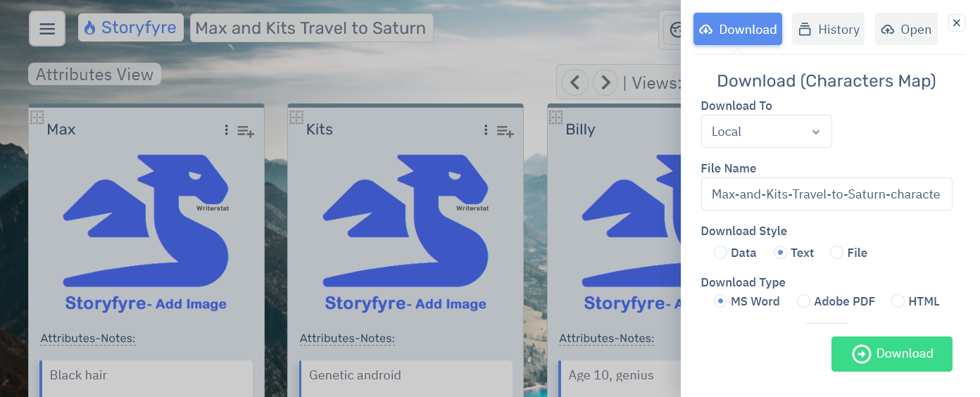The width and height of the screenshot is (980, 397).
Task: Click Max's Storyfyre Add Image placeholder
Action: coord(146,232)
